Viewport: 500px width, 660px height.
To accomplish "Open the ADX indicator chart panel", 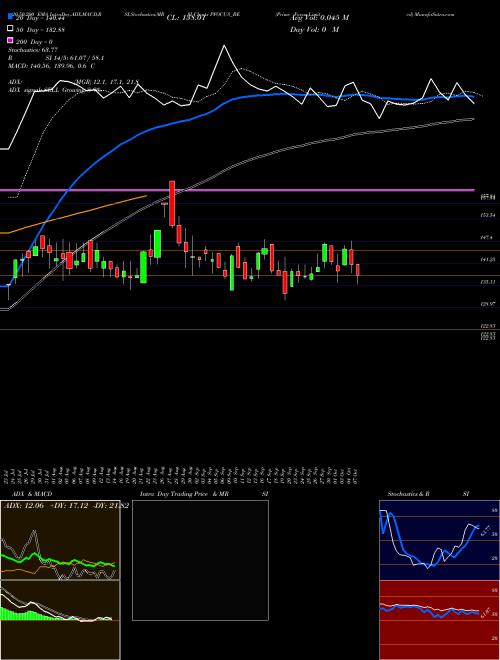I will pos(60,540).
